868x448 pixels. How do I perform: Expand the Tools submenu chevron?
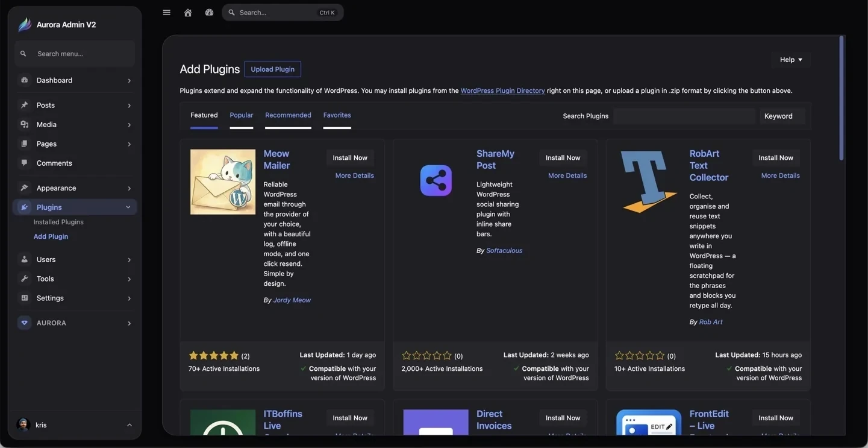(129, 279)
